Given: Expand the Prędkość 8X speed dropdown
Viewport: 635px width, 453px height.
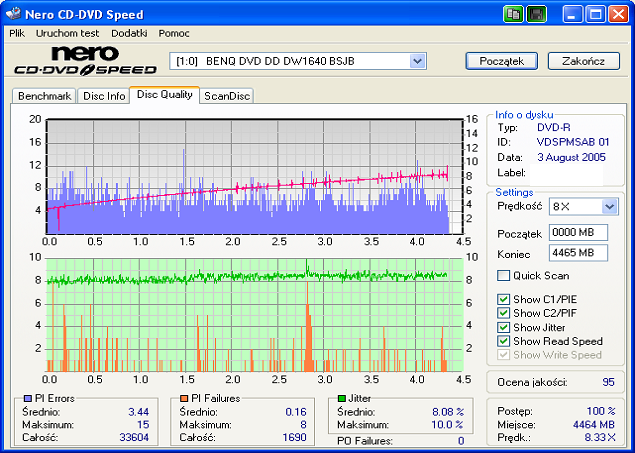Looking at the screenshot, I should pos(609,207).
